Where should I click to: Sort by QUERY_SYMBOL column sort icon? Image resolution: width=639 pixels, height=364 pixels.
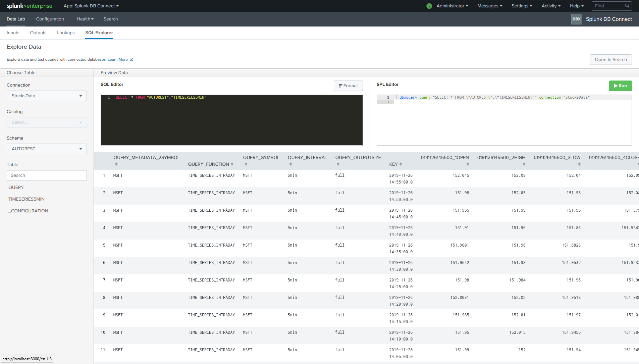(x=246, y=164)
